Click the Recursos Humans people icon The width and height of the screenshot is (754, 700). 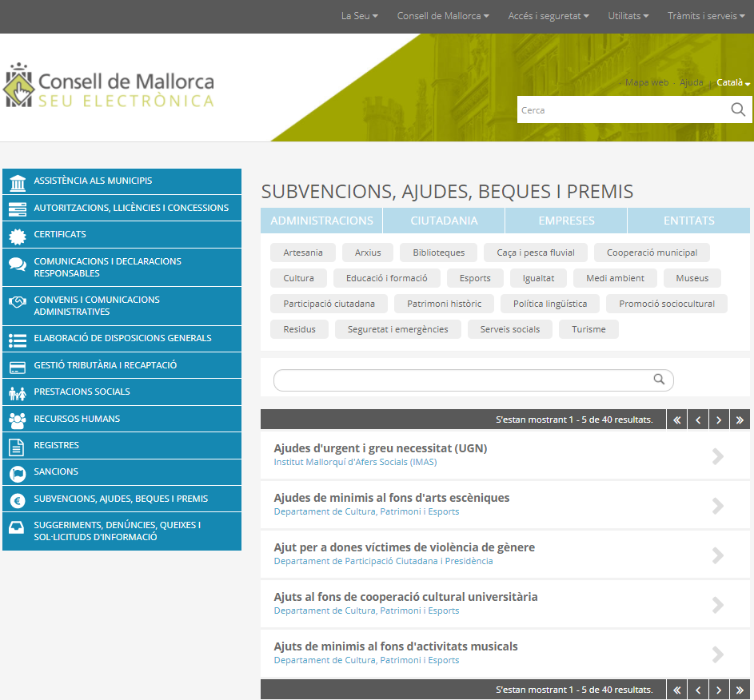point(17,419)
